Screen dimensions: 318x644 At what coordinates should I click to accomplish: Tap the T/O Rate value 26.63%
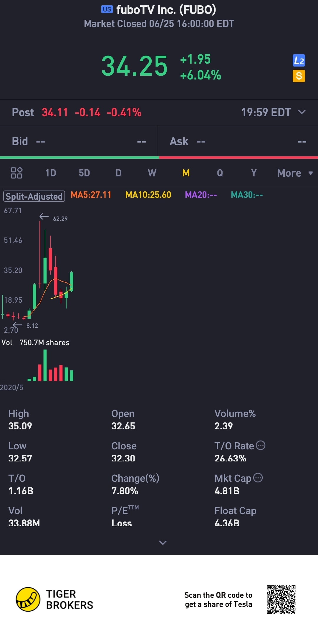[x=230, y=458]
